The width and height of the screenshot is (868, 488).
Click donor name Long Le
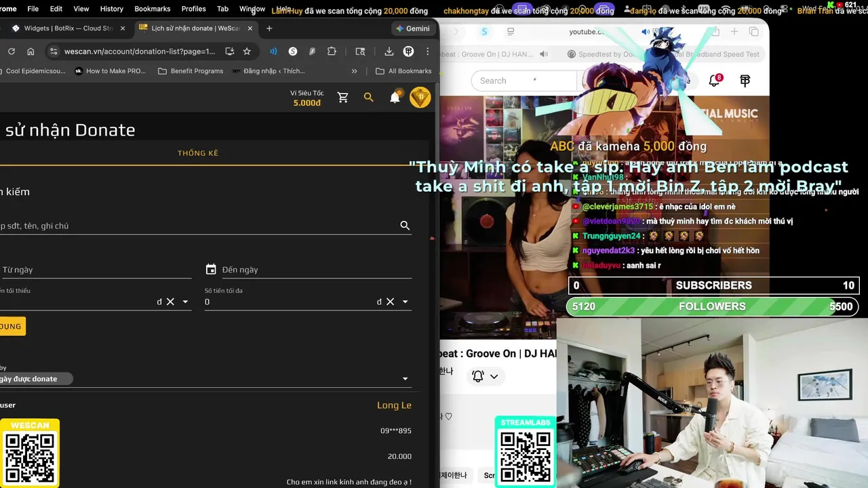(x=394, y=405)
